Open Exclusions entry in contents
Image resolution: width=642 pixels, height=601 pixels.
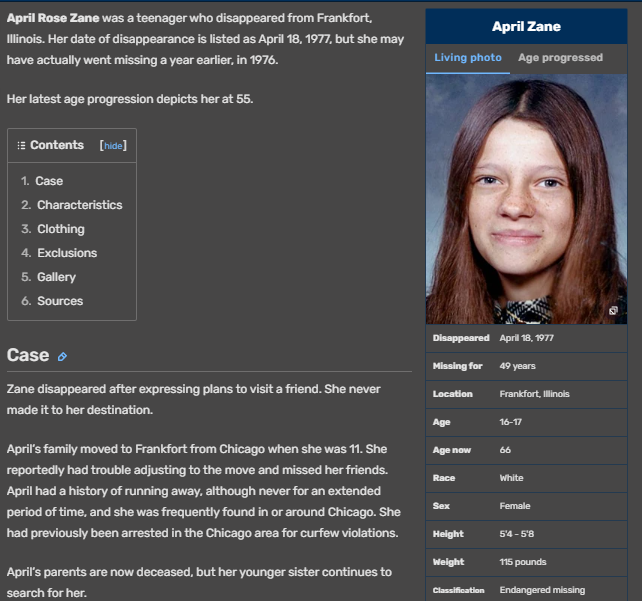click(x=67, y=253)
